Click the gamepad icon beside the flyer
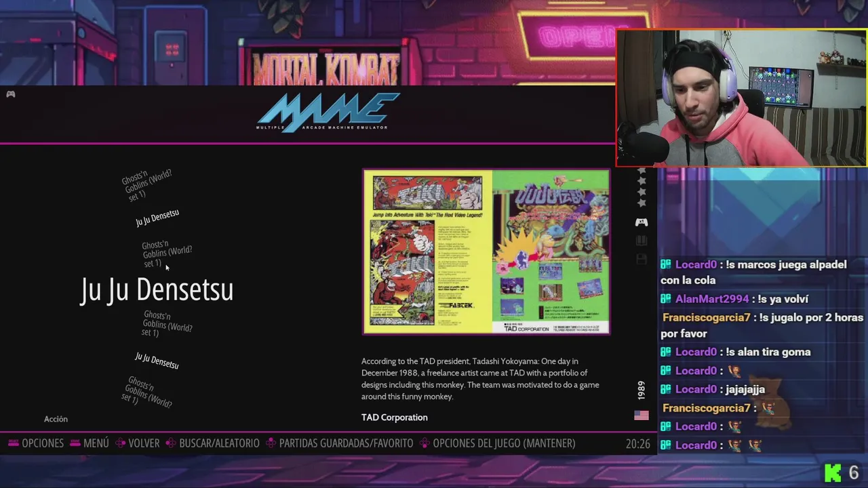The image size is (868, 488). 642,222
